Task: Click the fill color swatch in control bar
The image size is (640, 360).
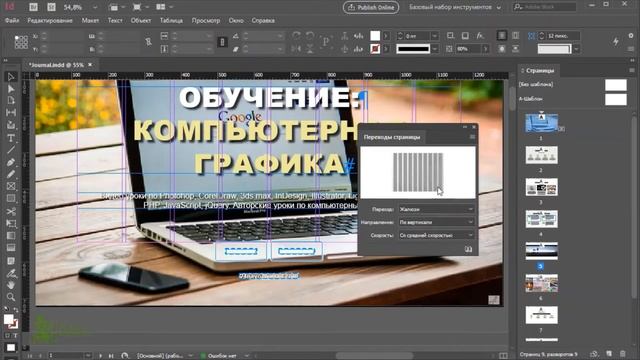Action: (x=375, y=36)
